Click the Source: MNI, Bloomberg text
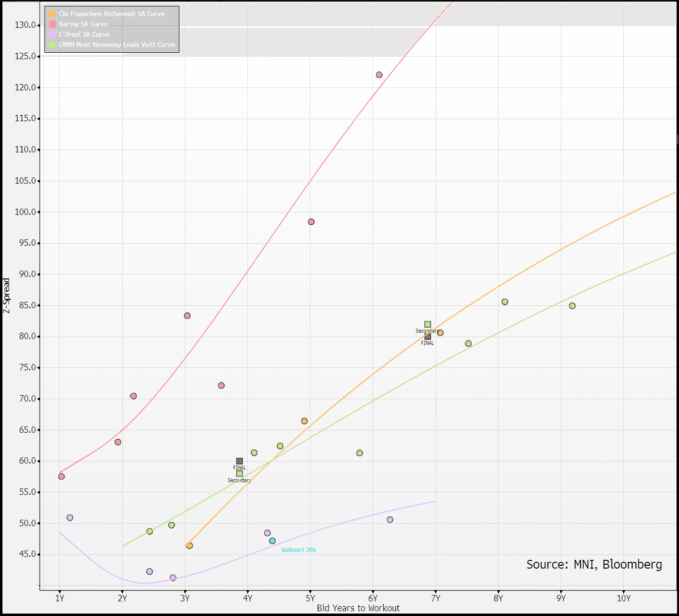 click(x=594, y=565)
